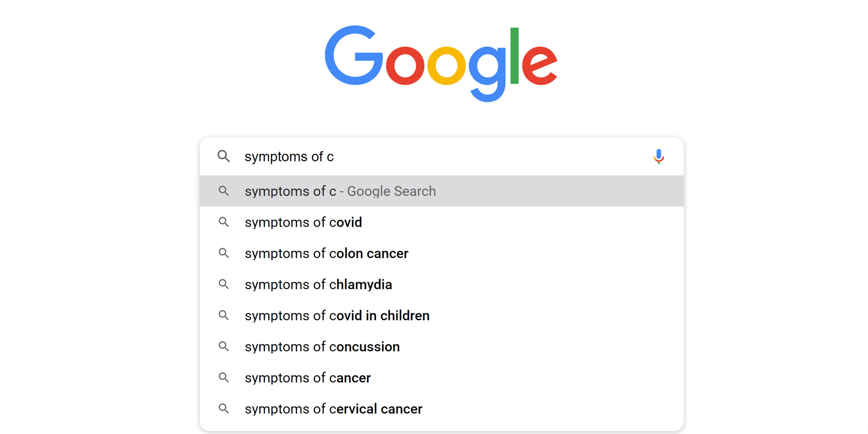Click search icon beside 'symptoms of colon cancer'
This screenshot has height=434, width=868.
click(x=224, y=253)
